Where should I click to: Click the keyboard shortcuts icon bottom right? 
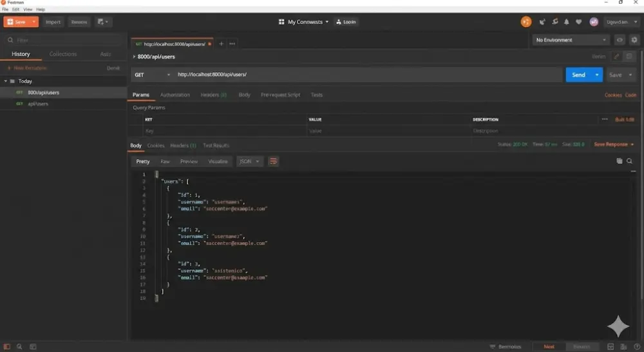[623, 347]
